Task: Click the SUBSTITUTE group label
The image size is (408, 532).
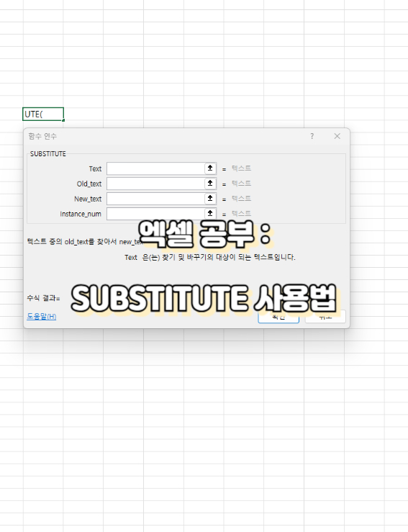Action: point(47,153)
